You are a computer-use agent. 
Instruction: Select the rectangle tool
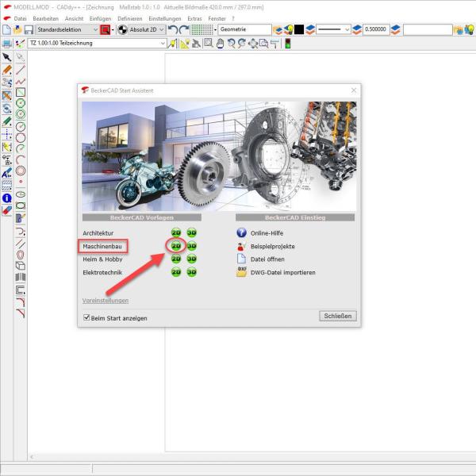click(21, 92)
